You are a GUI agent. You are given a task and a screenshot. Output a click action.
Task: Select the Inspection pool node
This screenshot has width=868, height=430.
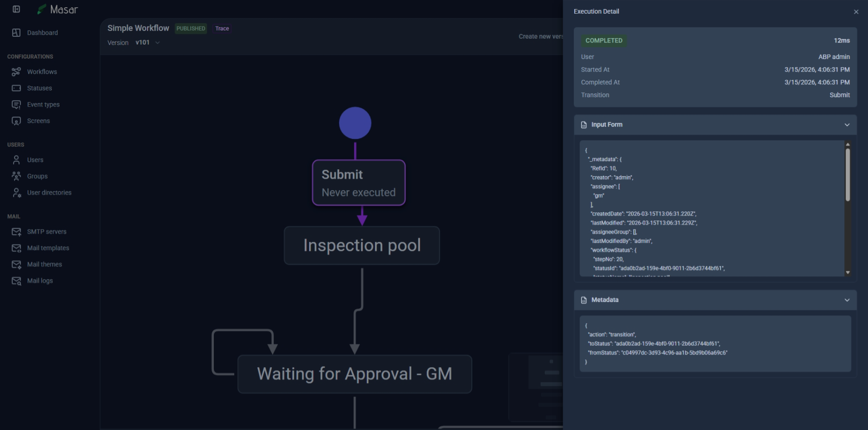click(x=362, y=245)
